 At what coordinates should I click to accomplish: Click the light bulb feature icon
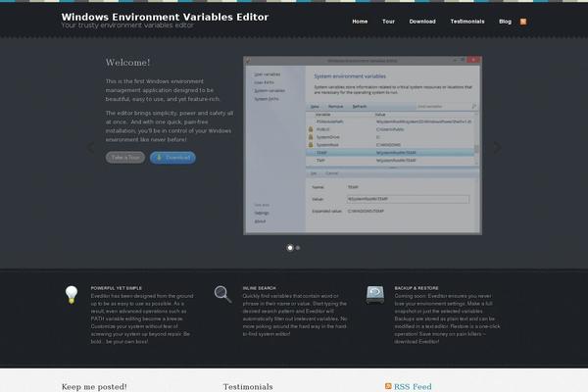pos(72,294)
